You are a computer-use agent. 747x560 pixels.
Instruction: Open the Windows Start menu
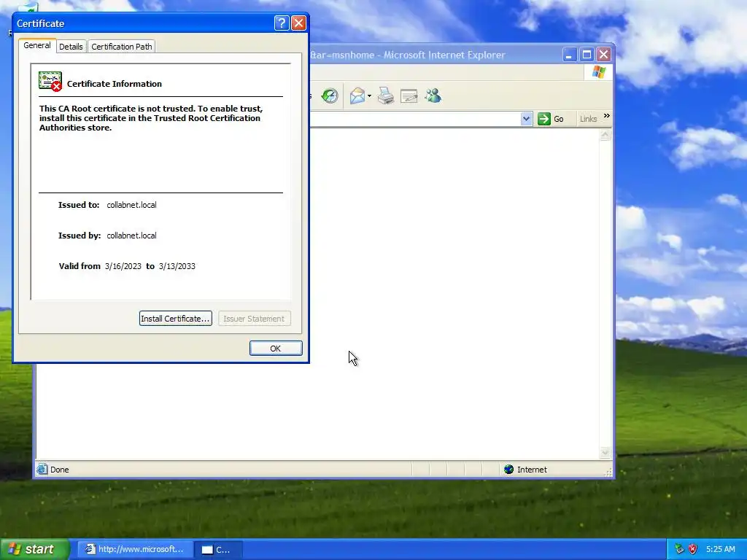pos(35,549)
